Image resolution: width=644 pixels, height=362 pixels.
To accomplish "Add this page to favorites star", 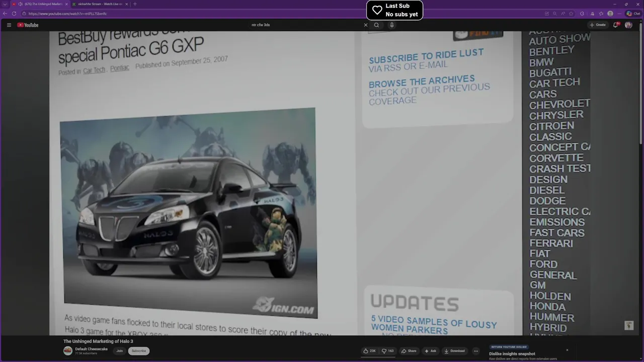I will (x=572, y=14).
